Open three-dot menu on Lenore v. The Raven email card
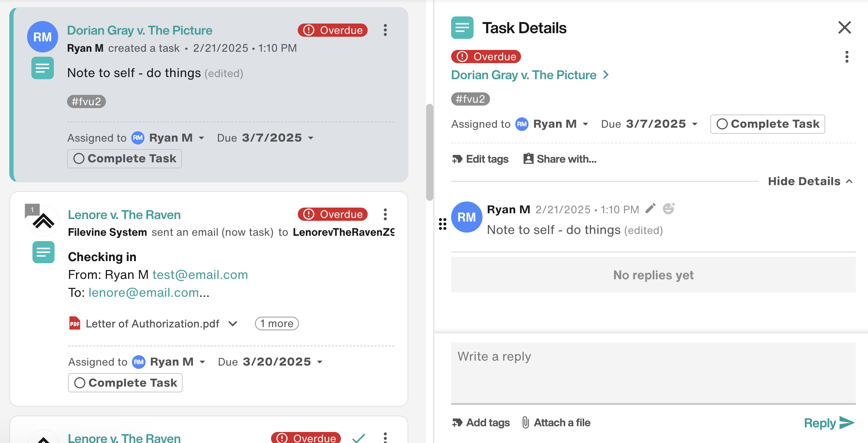The width and height of the screenshot is (868, 443). [385, 214]
